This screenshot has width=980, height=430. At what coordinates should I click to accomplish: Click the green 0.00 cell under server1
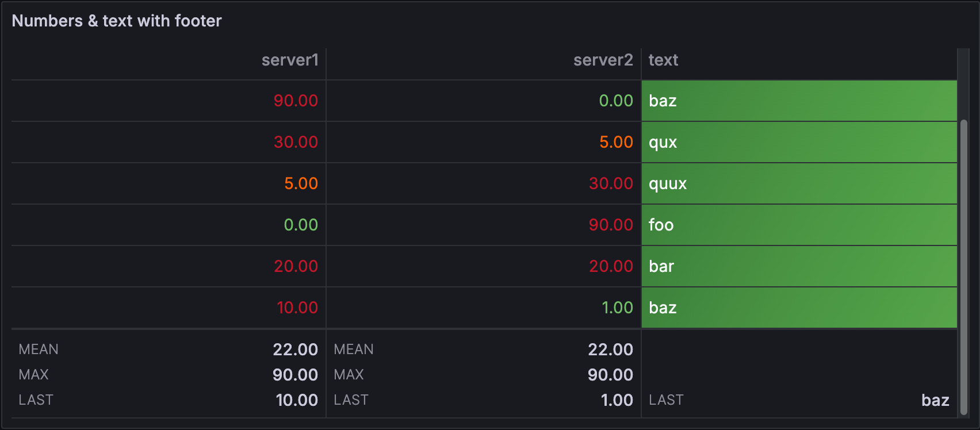[301, 225]
